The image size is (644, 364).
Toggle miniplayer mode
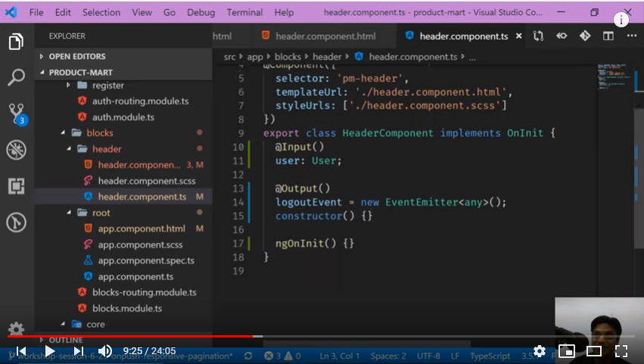tap(566, 351)
